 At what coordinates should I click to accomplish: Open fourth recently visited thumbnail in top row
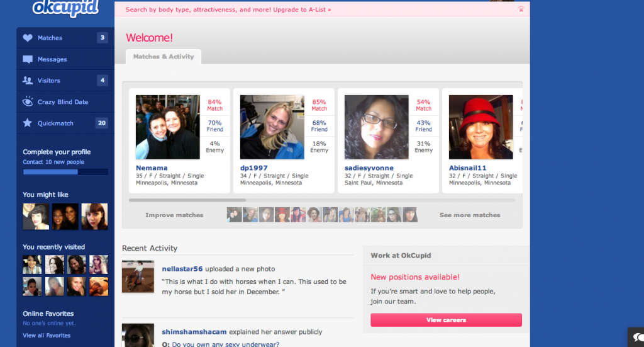tap(99, 265)
